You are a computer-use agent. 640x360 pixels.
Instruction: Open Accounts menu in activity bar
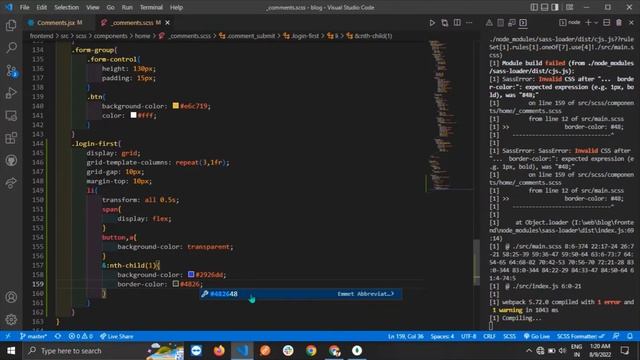point(11,297)
